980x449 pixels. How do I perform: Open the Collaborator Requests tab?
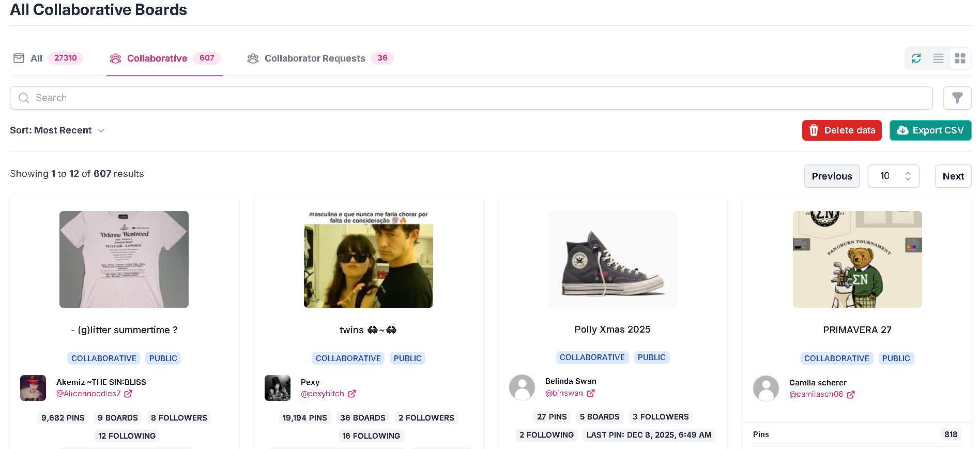click(x=320, y=58)
